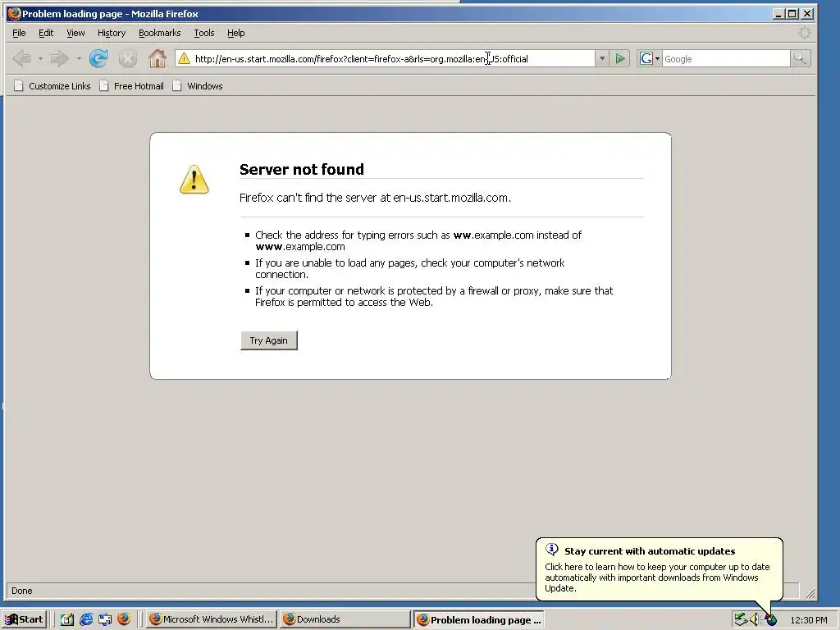
Task: Click the automatic updates balloon notification
Action: [x=660, y=569]
